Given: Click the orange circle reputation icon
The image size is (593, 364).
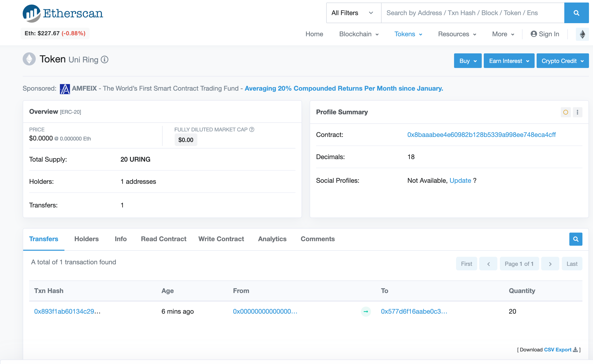Looking at the screenshot, I should coord(566,112).
